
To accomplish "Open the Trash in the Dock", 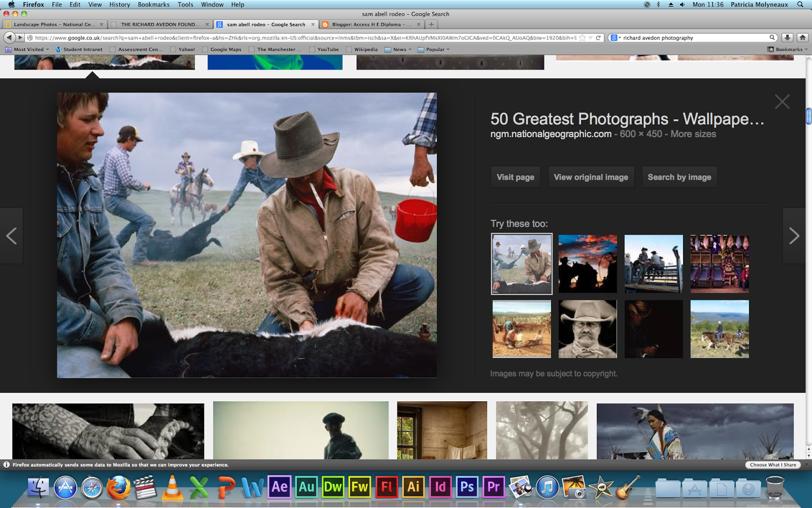I will (x=775, y=488).
